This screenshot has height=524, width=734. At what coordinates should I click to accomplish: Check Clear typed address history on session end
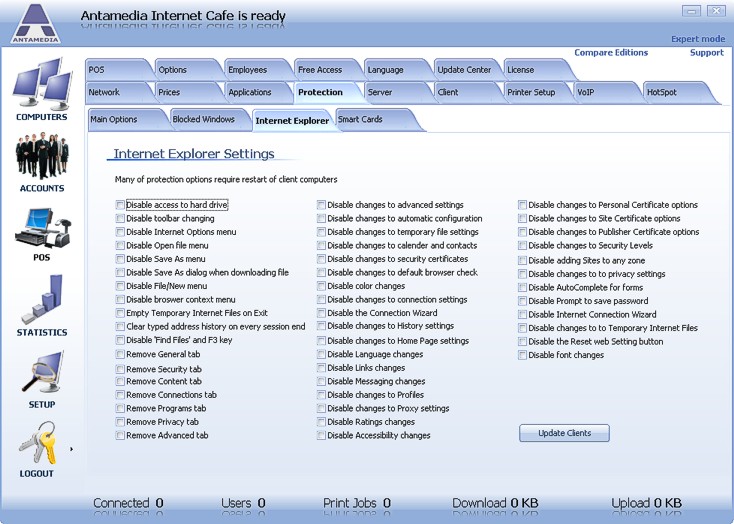120,327
